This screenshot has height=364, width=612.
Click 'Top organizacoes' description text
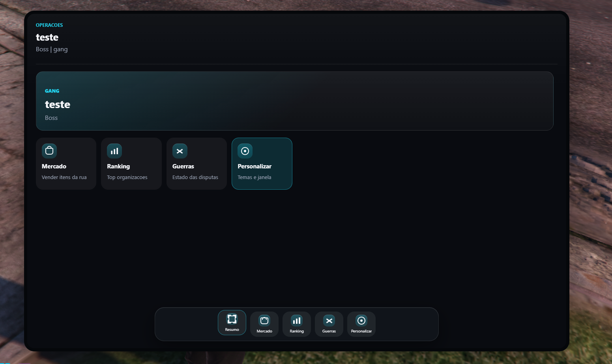127,177
